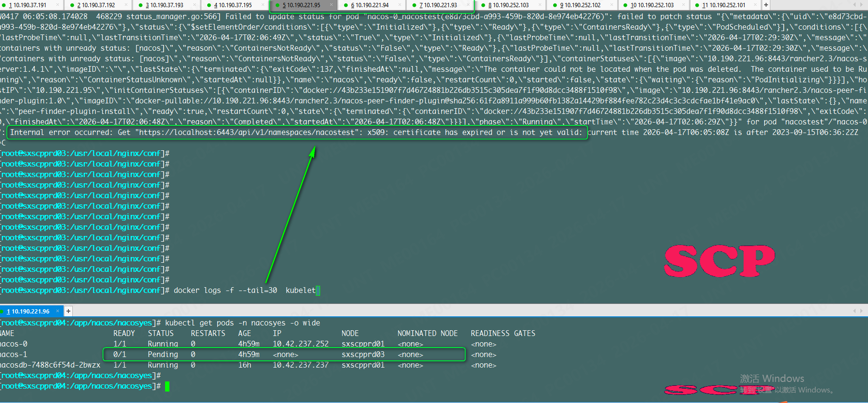Close the 10.190.252.101 tab
The image size is (868, 403).
(756, 5)
